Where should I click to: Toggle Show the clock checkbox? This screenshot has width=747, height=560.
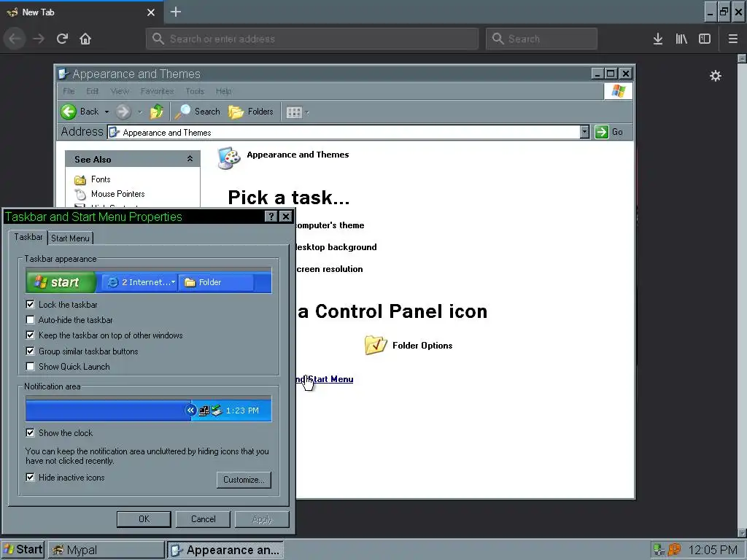click(30, 433)
